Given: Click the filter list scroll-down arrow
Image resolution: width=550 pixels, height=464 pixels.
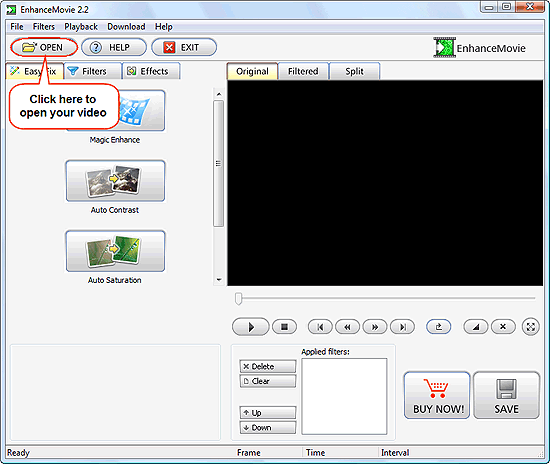Looking at the screenshot, I should click(x=219, y=280).
